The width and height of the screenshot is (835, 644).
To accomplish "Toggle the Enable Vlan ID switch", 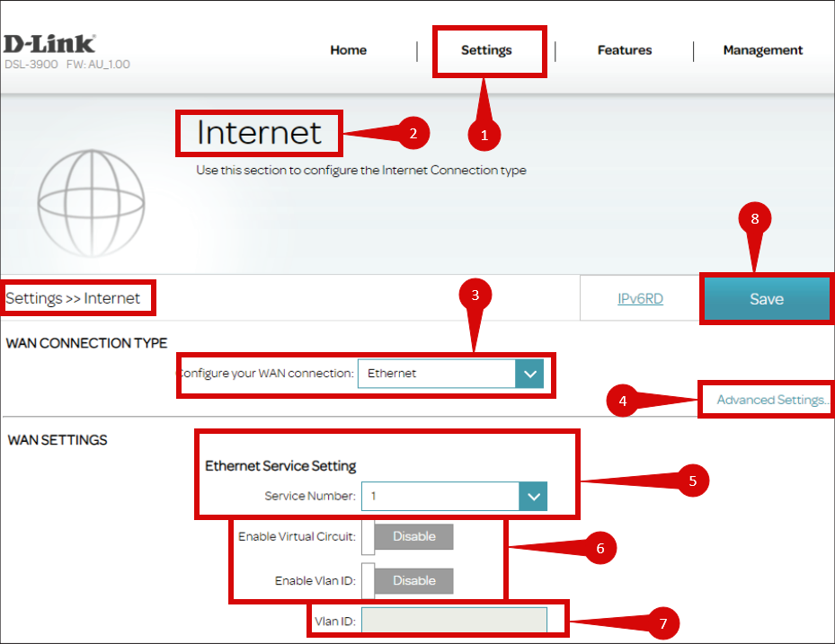I will (407, 580).
